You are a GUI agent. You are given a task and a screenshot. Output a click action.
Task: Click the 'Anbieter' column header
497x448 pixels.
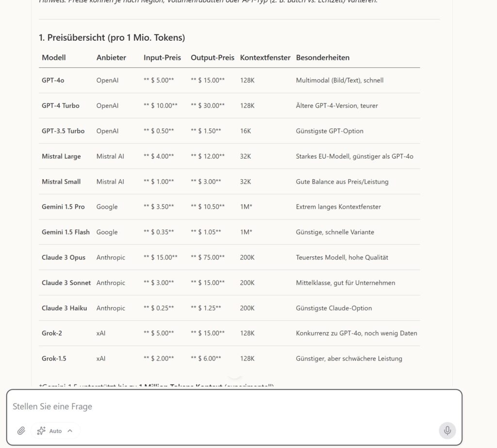111,57
